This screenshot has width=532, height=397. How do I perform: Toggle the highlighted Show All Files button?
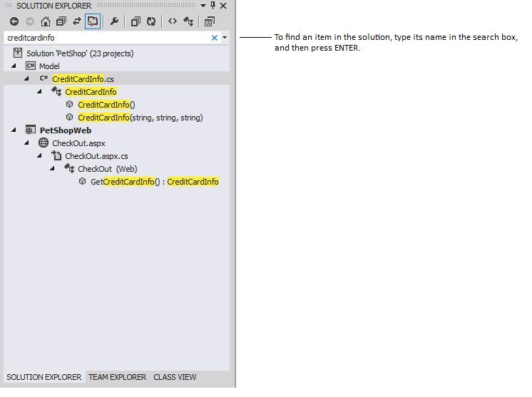tap(93, 21)
